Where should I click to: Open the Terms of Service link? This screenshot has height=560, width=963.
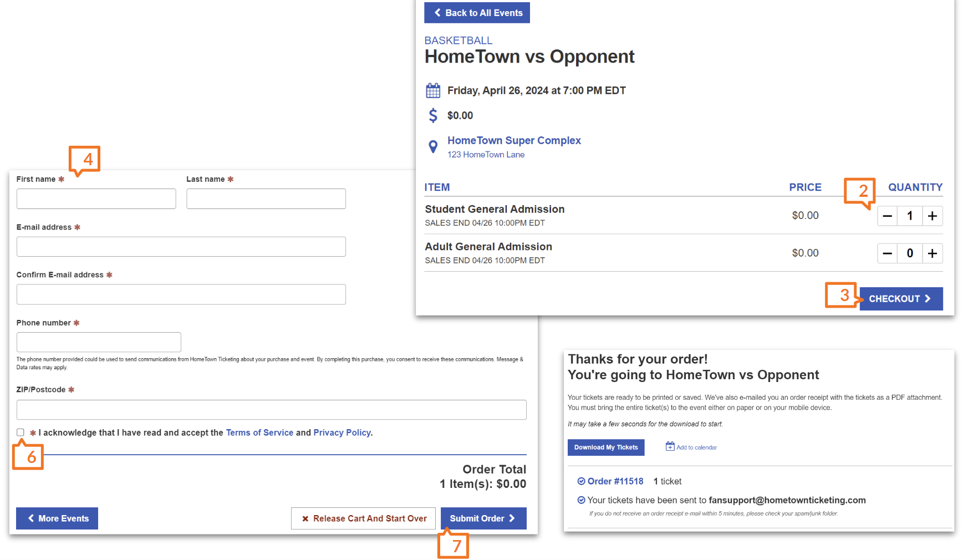coord(259,432)
